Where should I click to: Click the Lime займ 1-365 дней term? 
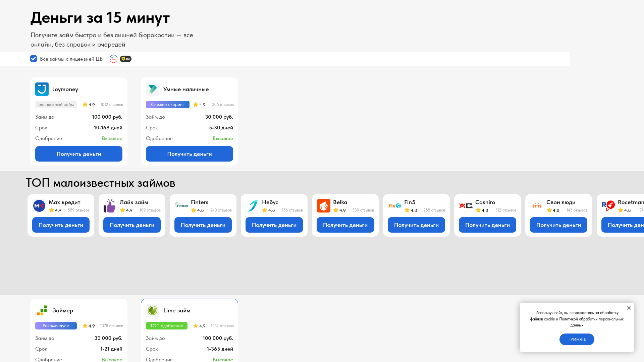coord(220,349)
